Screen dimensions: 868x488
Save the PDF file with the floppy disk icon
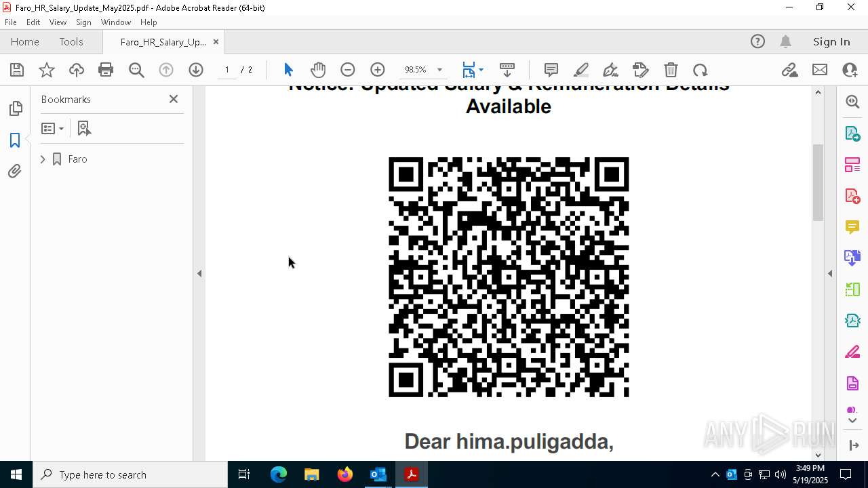click(x=17, y=70)
